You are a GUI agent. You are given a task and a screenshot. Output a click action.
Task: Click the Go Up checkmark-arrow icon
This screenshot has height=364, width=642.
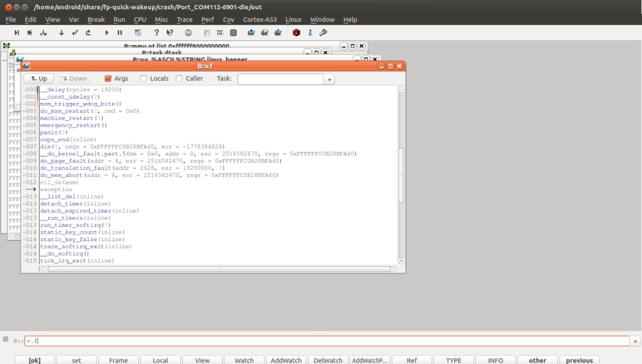[x=75, y=32]
